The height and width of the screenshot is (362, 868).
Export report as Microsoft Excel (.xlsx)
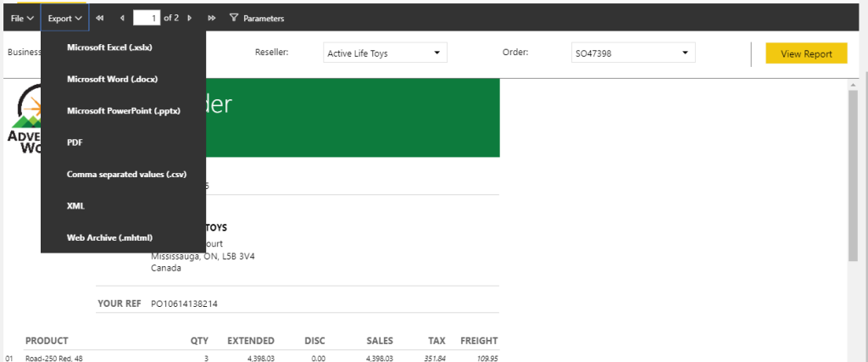click(x=121, y=47)
